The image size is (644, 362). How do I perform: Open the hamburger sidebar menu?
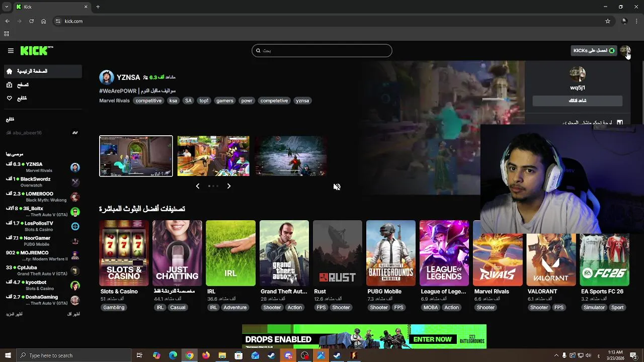[x=11, y=51]
